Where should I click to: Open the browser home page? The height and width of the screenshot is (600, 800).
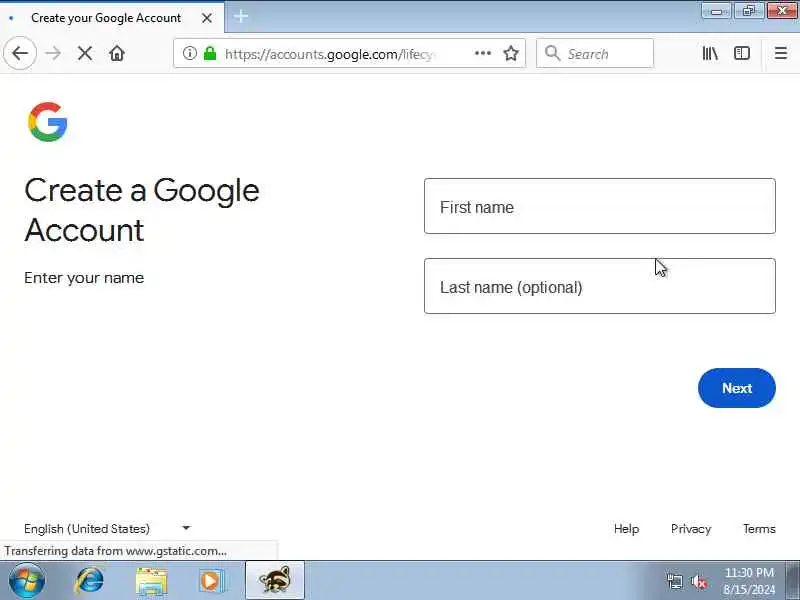click(117, 53)
